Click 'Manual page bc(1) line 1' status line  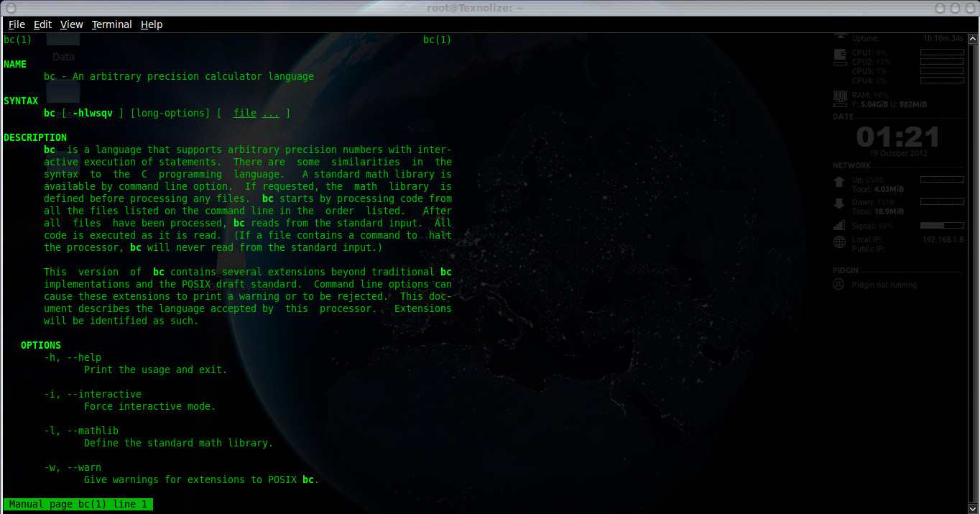(78, 505)
